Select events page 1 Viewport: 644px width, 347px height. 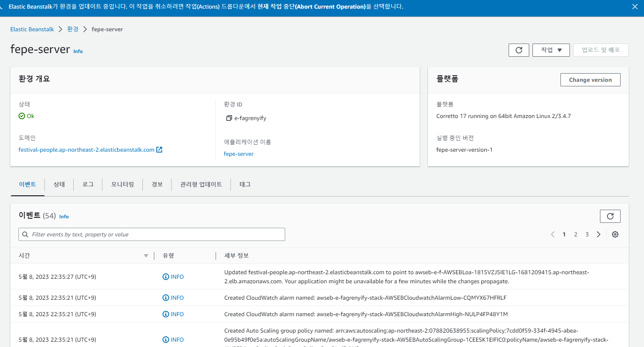click(564, 234)
